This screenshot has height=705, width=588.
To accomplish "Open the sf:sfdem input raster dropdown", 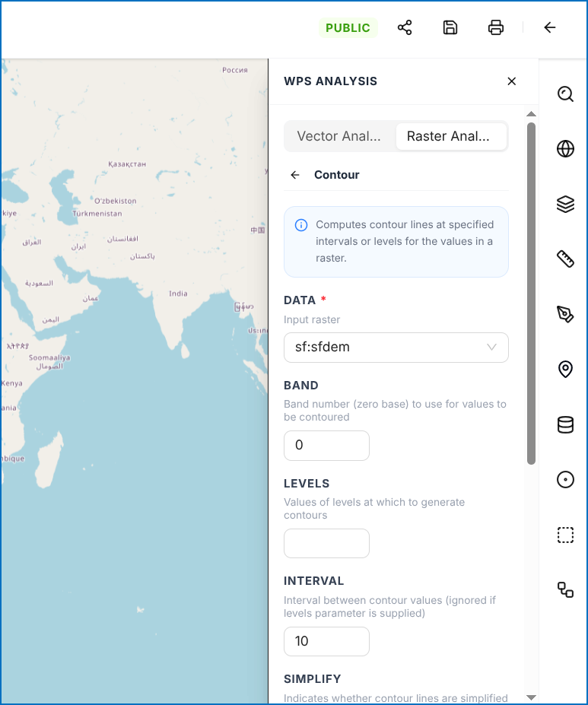I will 396,348.
